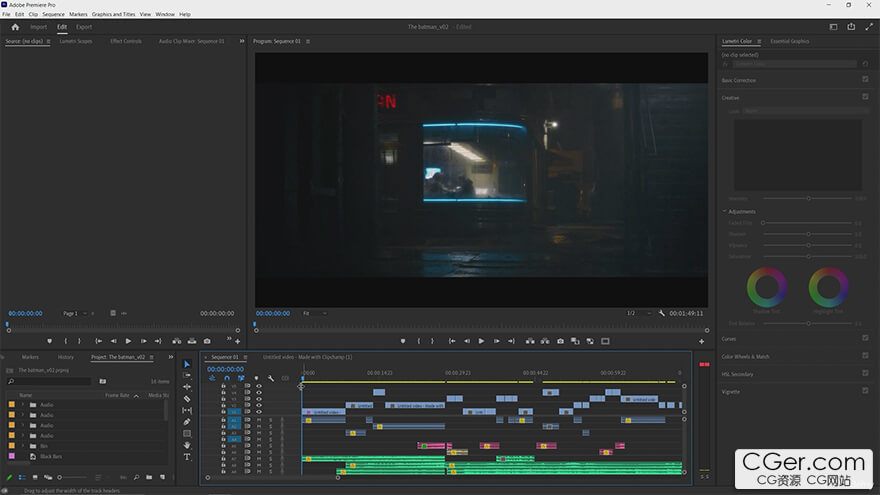The image size is (880, 495).
Task: Click Lift button in the Program monitor
Action: pyautogui.click(x=530, y=341)
